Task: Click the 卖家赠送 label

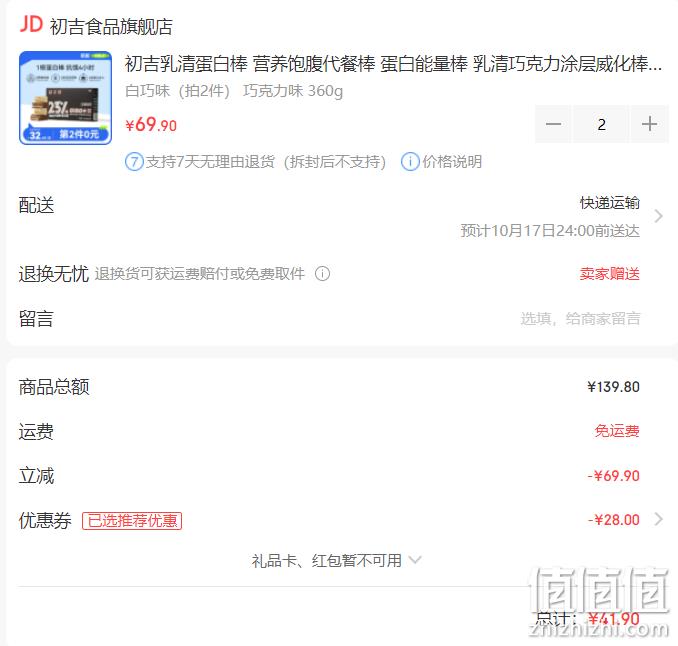Action: coord(610,274)
